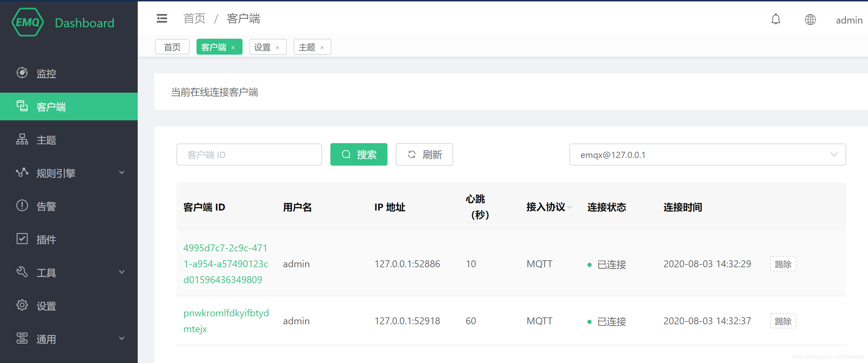This screenshot has width=868, height=363.
Task: Click connection time 2020-08-03 14:32:37
Action: coord(707,321)
